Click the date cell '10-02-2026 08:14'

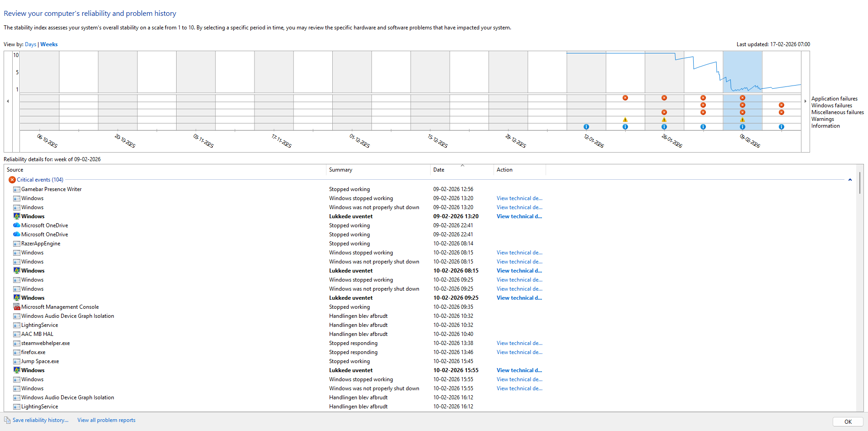(453, 244)
